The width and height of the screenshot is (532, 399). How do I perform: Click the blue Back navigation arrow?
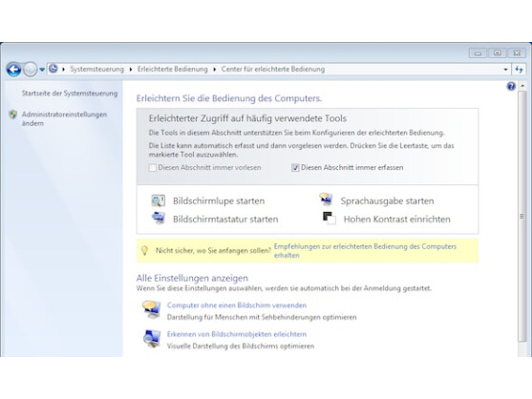tap(13, 70)
